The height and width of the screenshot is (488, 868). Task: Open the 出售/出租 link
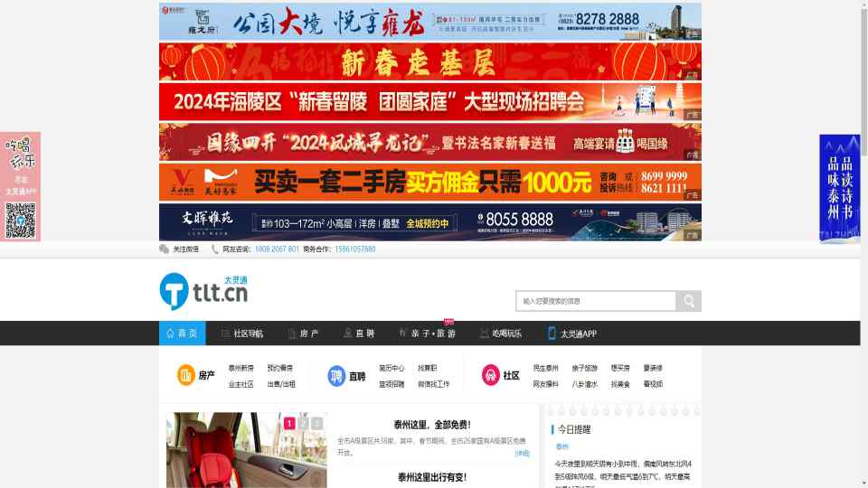(x=281, y=384)
